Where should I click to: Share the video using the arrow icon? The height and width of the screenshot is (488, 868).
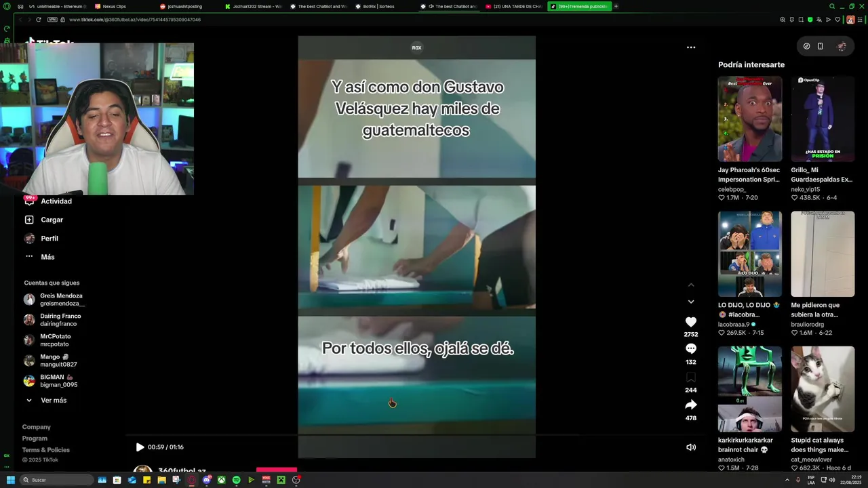pyautogui.click(x=690, y=405)
